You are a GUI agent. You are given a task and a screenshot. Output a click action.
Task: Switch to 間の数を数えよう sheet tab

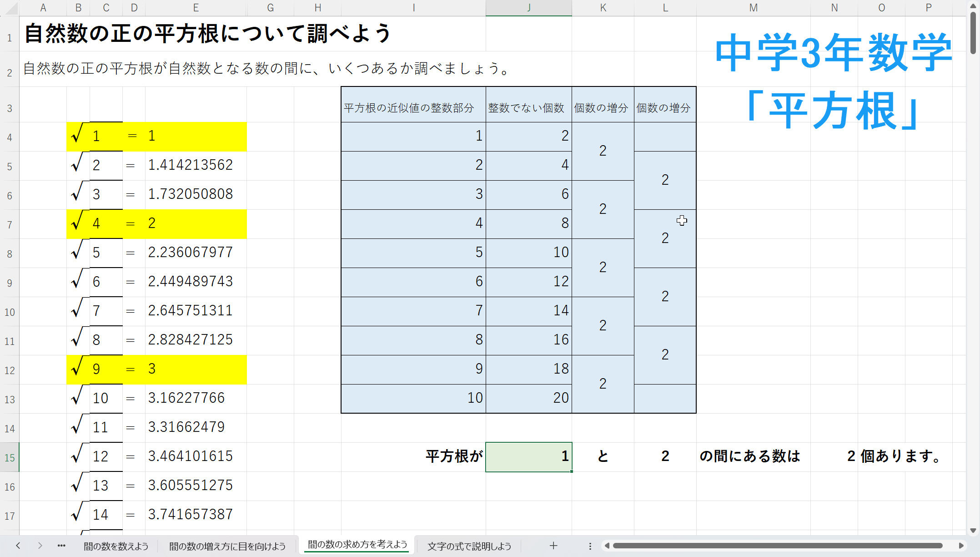[x=116, y=546]
